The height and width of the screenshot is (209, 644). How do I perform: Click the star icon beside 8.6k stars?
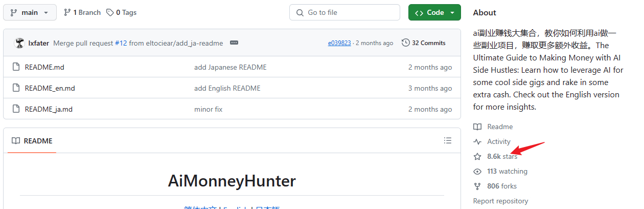(477, 156)
